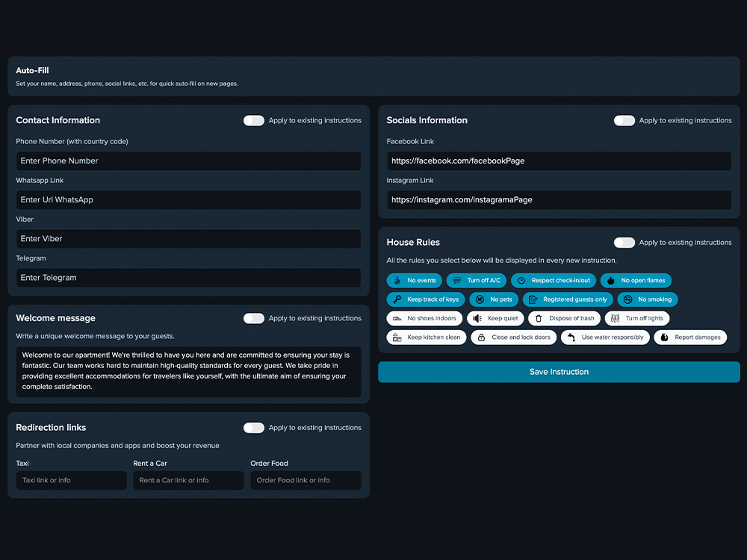Deselect the No smoking rule label
747x560 pixels.
[x=654, y=299]
